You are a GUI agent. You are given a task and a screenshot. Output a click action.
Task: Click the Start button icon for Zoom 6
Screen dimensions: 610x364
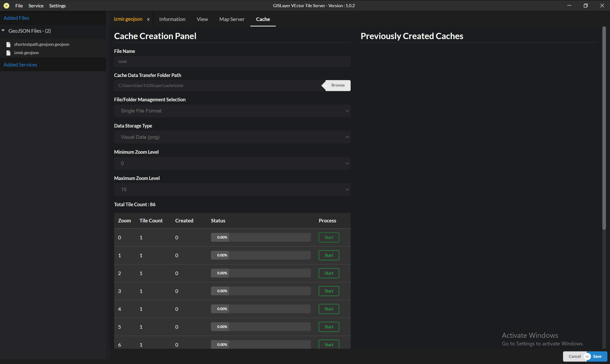(328, 344)
